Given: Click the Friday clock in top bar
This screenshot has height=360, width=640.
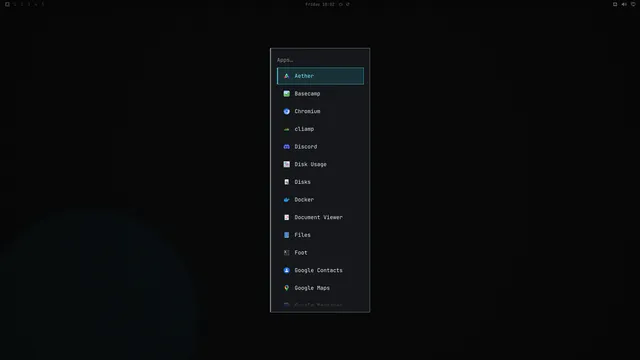Looking at the screenshot, I should (x=320, y=4).
